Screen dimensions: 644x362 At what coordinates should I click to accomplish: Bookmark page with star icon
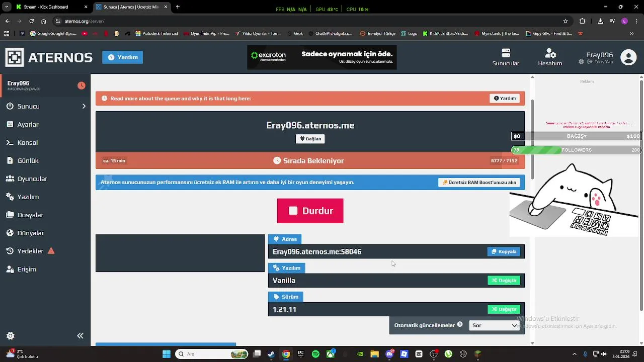(566, 21)
